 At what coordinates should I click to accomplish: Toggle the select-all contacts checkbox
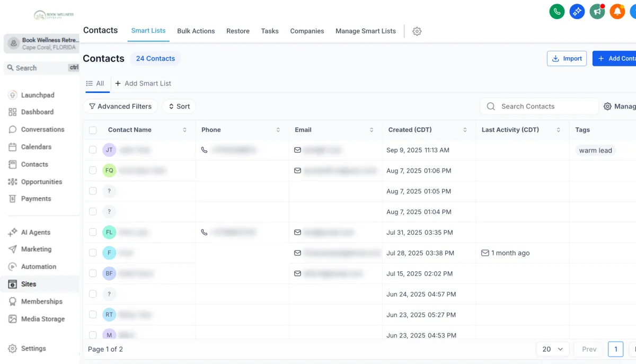pos(93,130)
